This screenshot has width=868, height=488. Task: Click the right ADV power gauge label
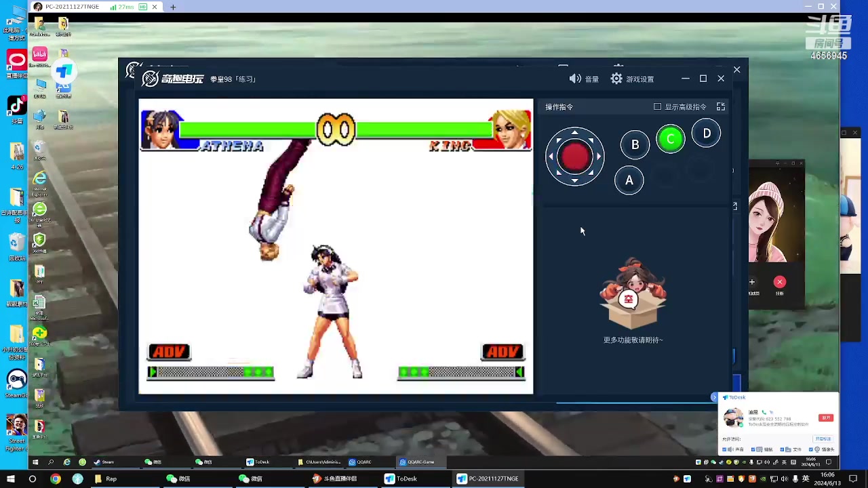tap(502, 352)
